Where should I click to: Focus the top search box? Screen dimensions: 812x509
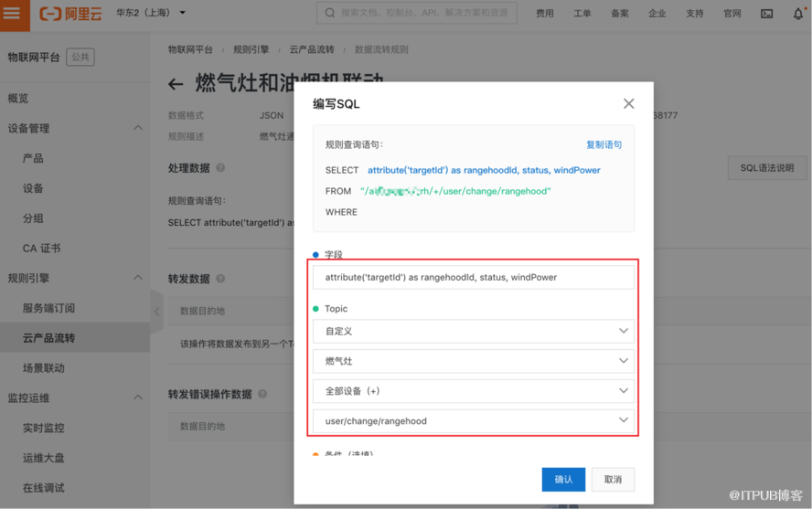pyautogui.click(x=416, y=13)
